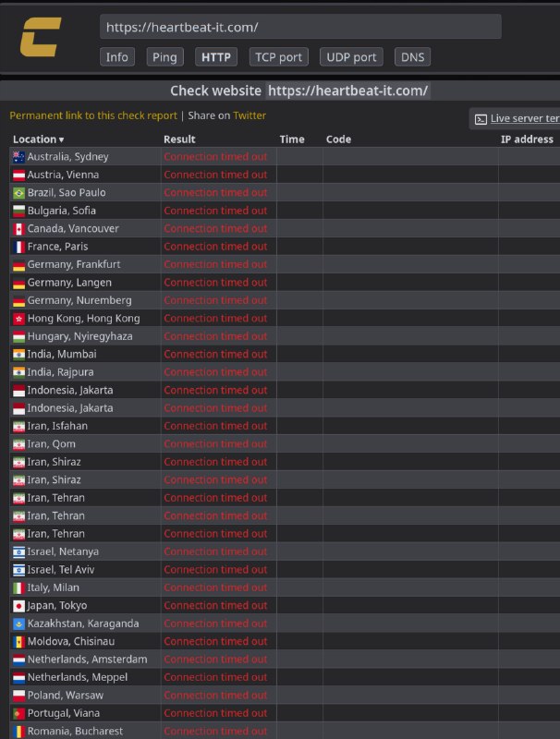Open the Live server terminal link
This screenshot has height=739, width=560.
click(525, 118)
